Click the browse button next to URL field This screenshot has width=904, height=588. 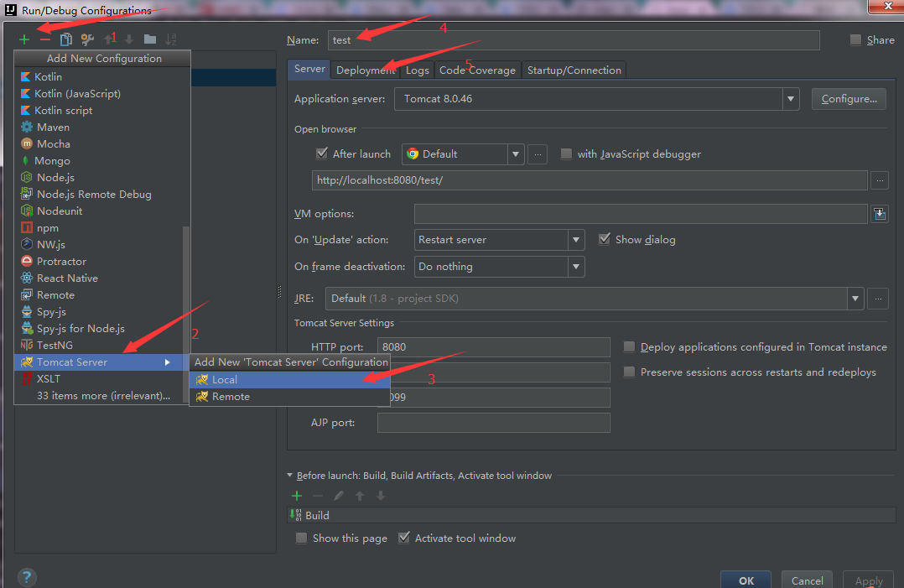[880, 180]
